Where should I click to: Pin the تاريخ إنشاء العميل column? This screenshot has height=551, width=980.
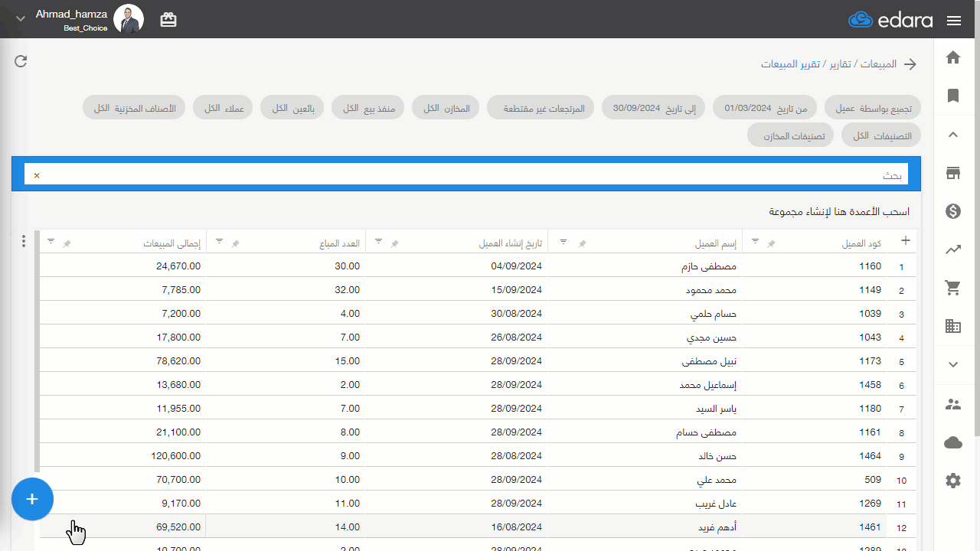(x=395, y=243)
